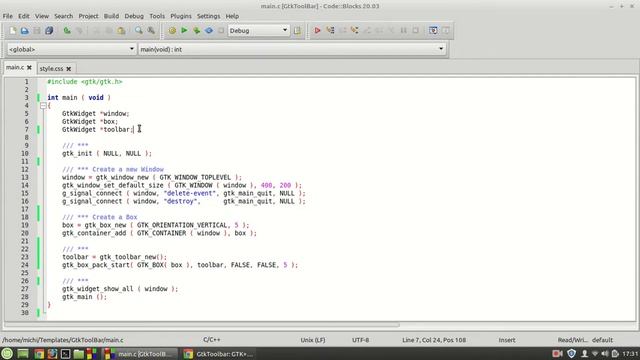This screenshot has width=640, height=360.
Task: Open volume control in the system tray
Action: click(x=605, y=353)
